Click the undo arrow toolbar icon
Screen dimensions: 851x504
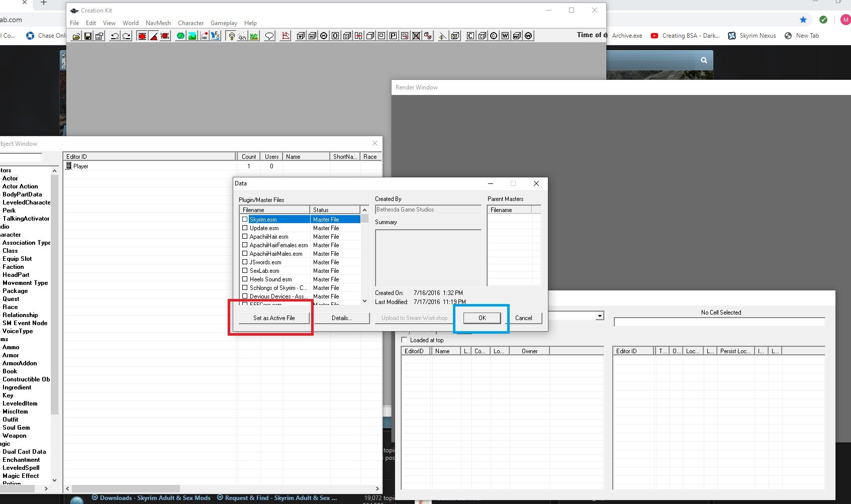115,36
